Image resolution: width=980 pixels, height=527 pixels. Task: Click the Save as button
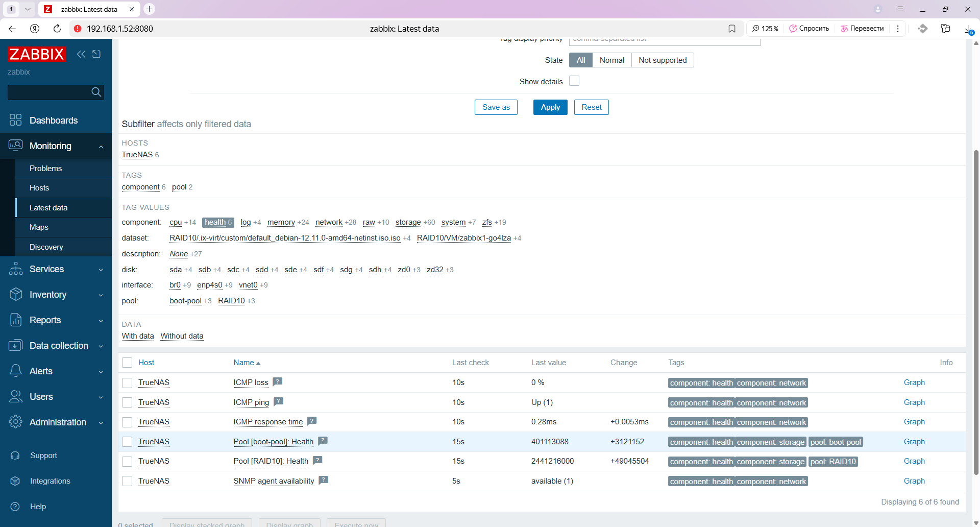496,107
